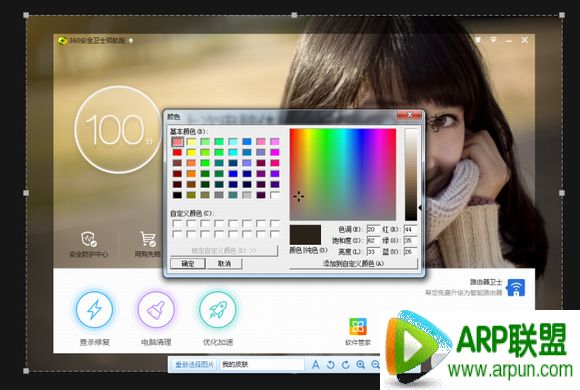This screenshot has height=390, width=580.
Task: Launch the 软件管家 app icon
Action: (x=358, y=326)
